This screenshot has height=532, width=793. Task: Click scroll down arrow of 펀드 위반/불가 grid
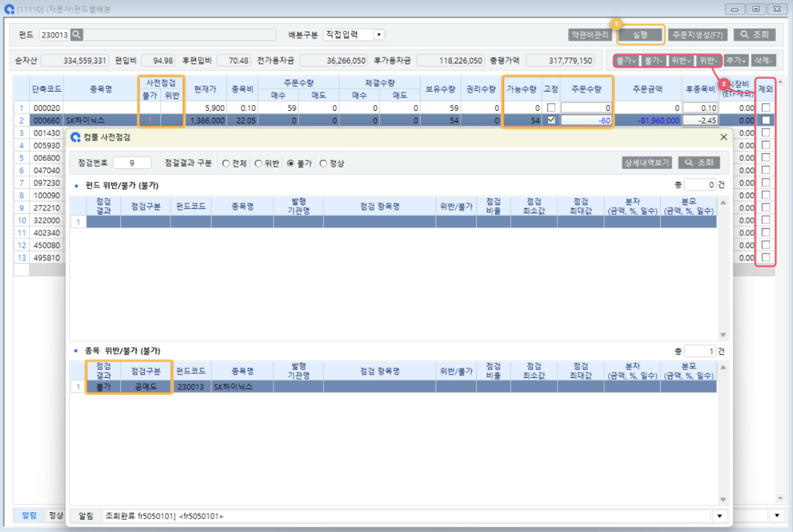[723, 335]
